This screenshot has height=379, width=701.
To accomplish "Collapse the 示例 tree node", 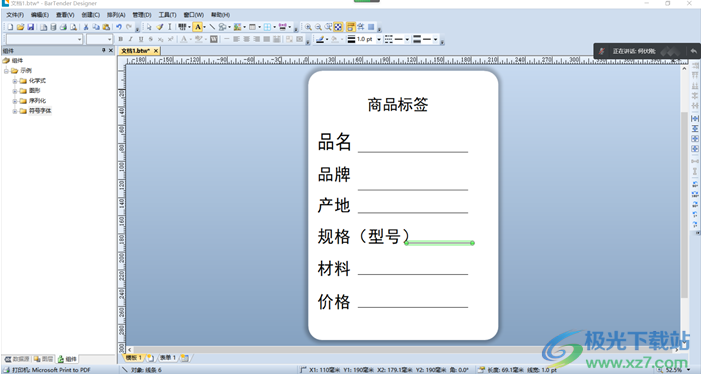I will click(6, 71).
